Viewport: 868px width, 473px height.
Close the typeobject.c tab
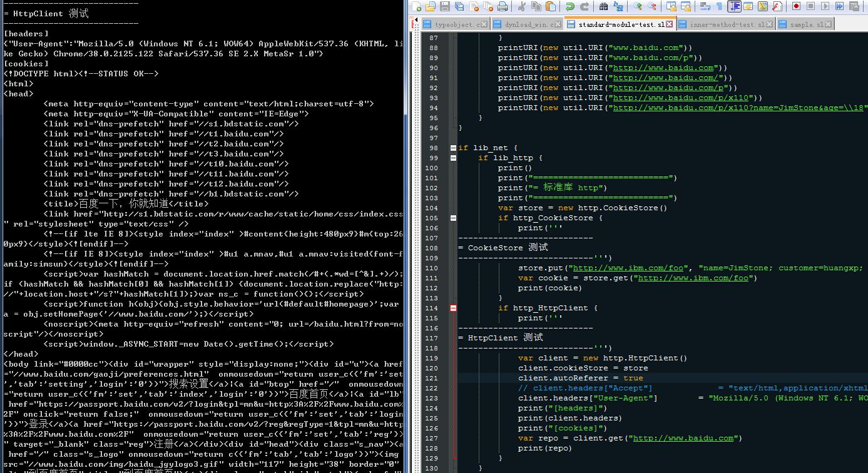(x=484, y=24)
